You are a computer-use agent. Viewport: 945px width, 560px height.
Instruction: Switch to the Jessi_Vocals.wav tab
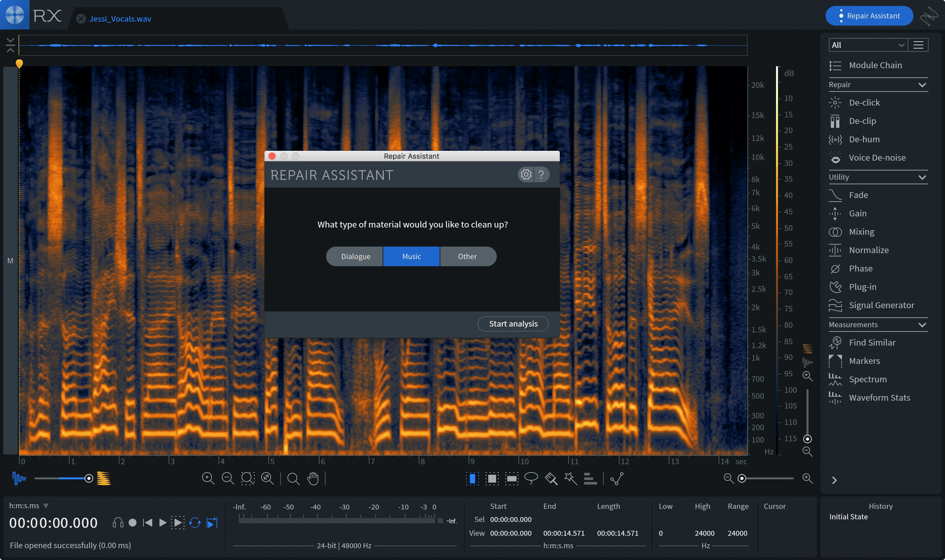[x=120, y=18]
